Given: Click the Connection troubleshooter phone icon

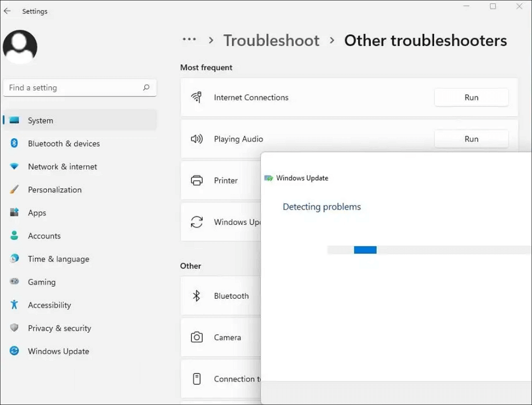Looking at the screenshot, I should [197, 379].
